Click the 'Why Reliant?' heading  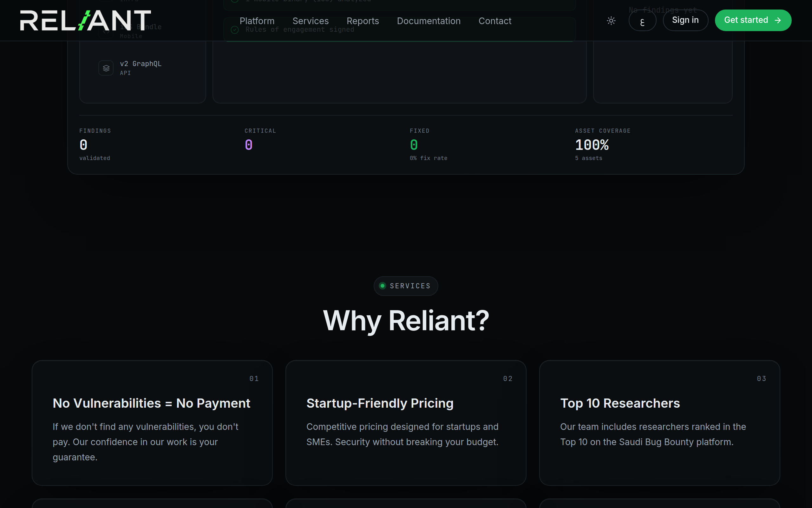coord(406,321)
